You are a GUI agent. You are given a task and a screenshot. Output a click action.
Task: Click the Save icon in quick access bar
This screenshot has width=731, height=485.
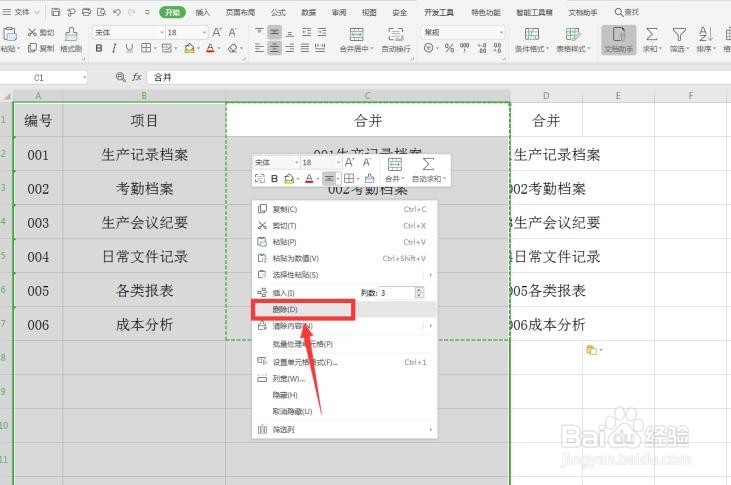[55, 12]
